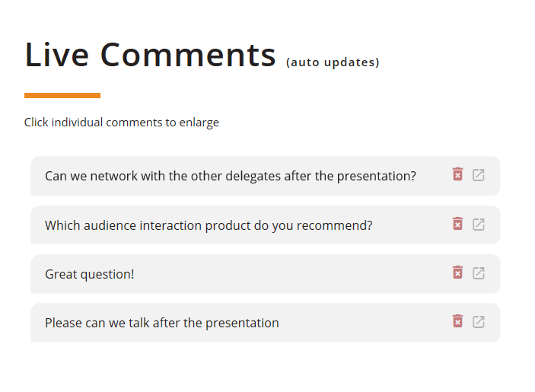This screenshot has width=535, height=392.
Task: Open the networking comment with its pop-out icon
Action: (x=479, y=174)
